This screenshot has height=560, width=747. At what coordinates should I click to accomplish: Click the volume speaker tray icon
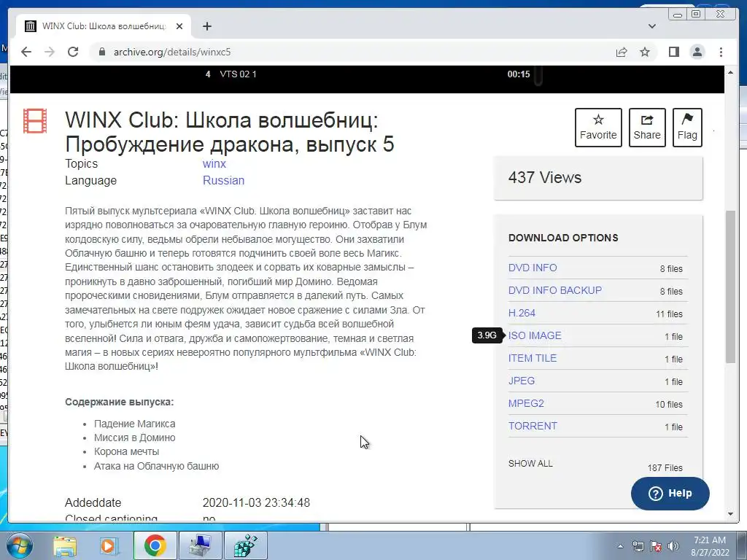coord(673,546)
